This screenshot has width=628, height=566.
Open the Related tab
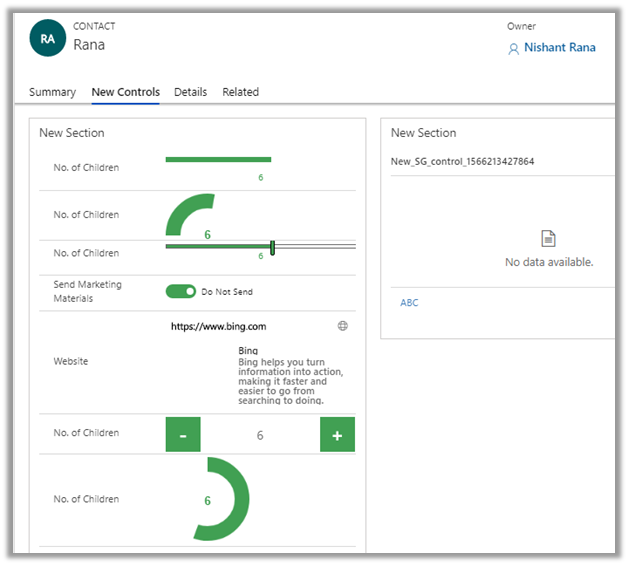(x=240, y=92)
